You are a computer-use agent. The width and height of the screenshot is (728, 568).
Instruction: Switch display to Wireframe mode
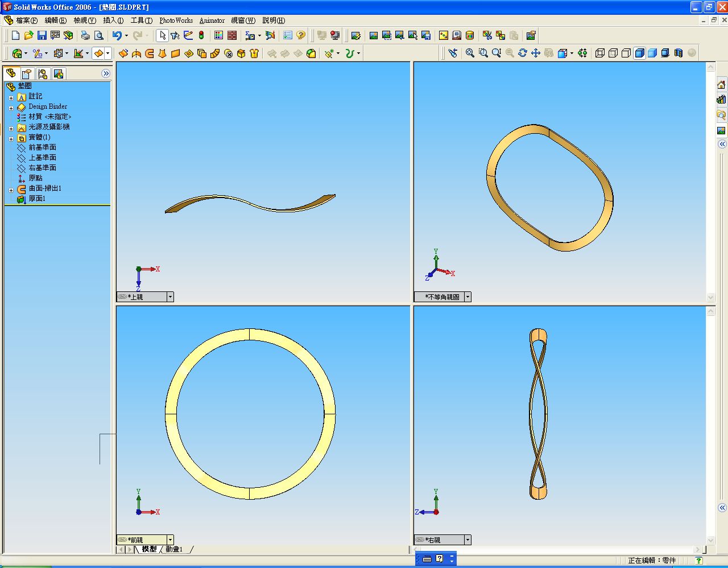(x=600, y=53)
